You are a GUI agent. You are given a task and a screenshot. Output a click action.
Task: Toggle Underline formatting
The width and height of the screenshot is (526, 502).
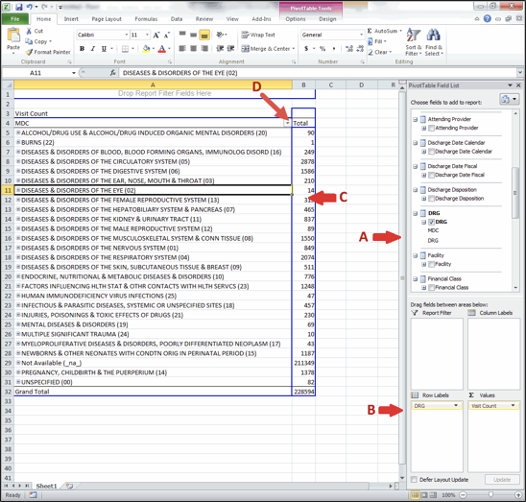[x=104, y=49]
